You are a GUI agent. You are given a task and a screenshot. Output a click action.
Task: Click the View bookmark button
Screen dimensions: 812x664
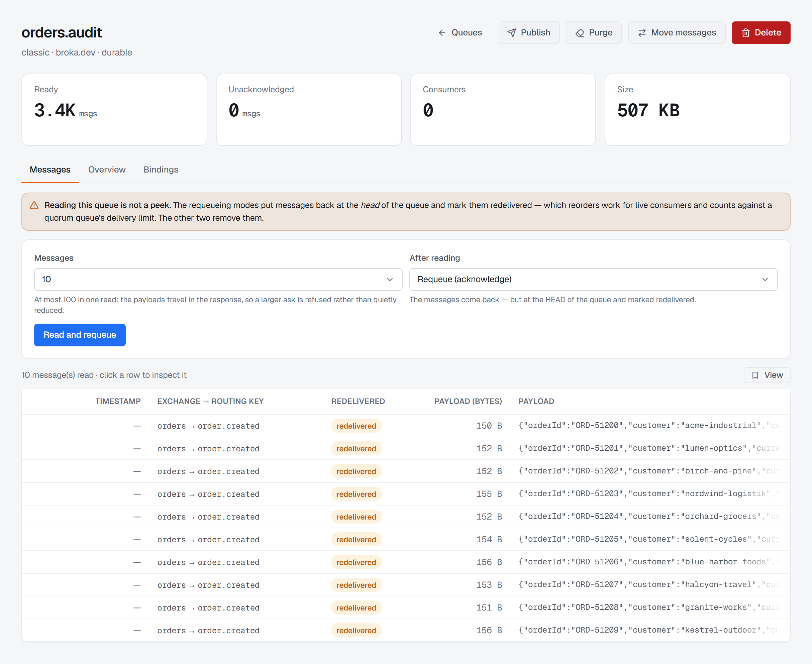coord(767,375)
